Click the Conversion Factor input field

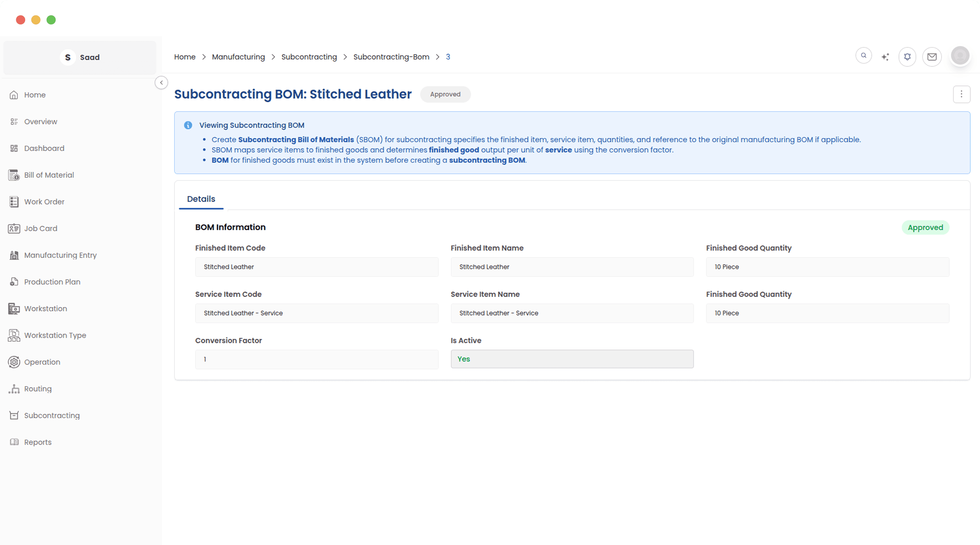[316, 359]
